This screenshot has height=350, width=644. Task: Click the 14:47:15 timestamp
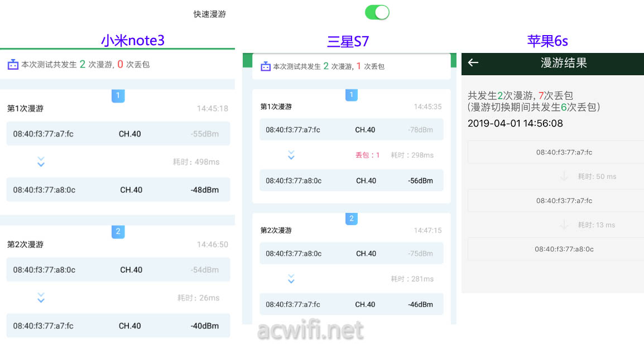(x=427, y=230)
